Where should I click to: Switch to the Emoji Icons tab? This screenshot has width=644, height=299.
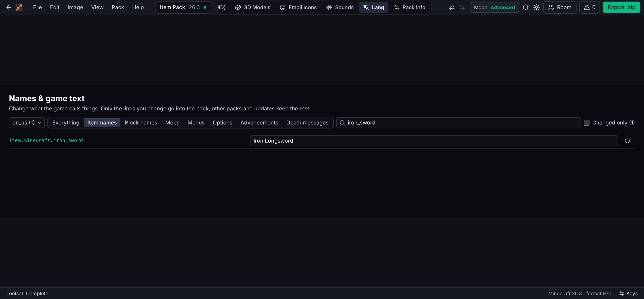(x=298, y=8)
